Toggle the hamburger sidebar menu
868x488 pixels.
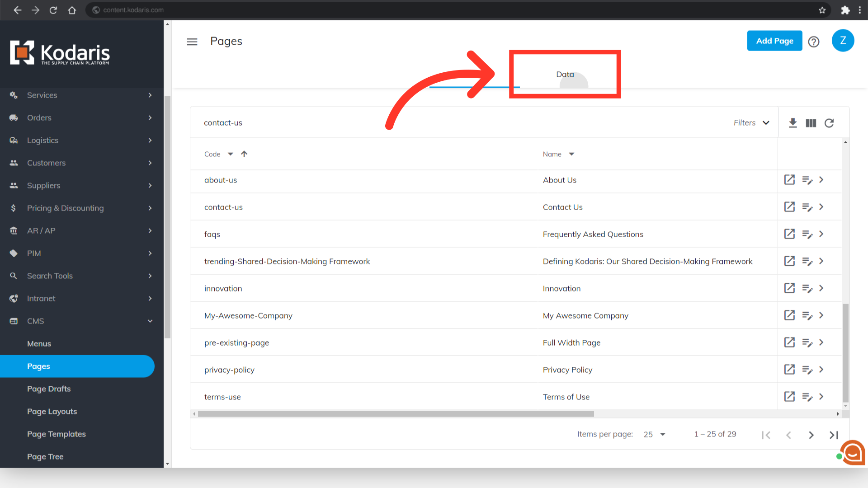click(x=192, y=42)
